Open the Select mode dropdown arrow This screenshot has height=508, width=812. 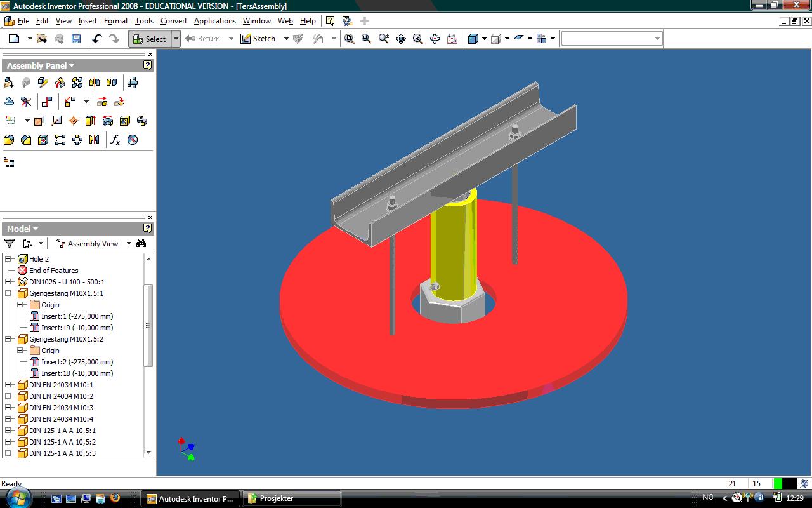coord(176,39)
